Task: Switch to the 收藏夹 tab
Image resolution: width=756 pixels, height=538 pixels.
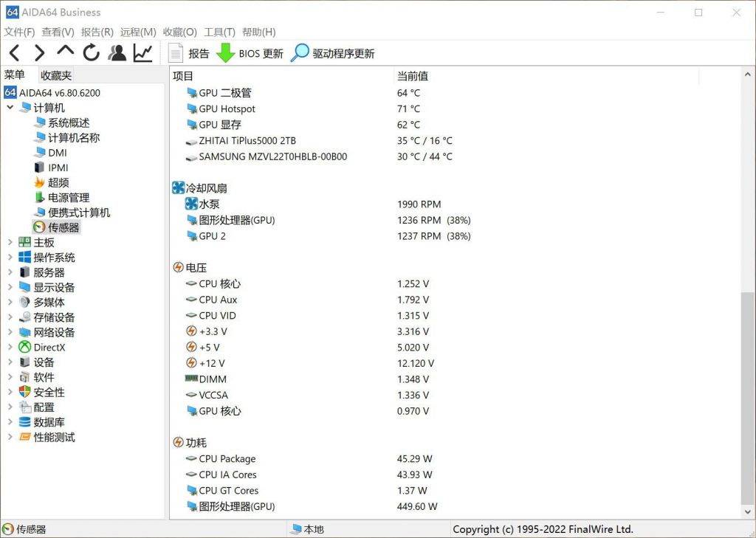Action: click(x=55, y=74)
